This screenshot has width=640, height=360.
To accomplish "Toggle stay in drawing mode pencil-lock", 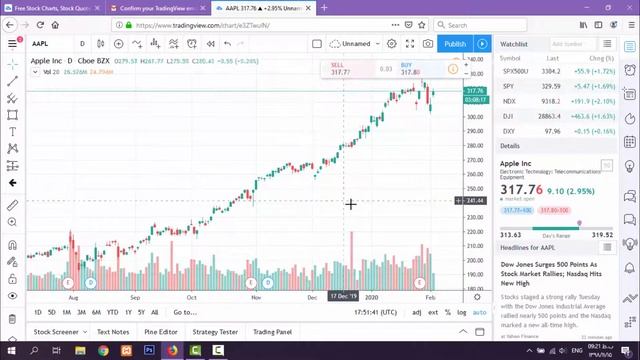I will tap(12, 262).
